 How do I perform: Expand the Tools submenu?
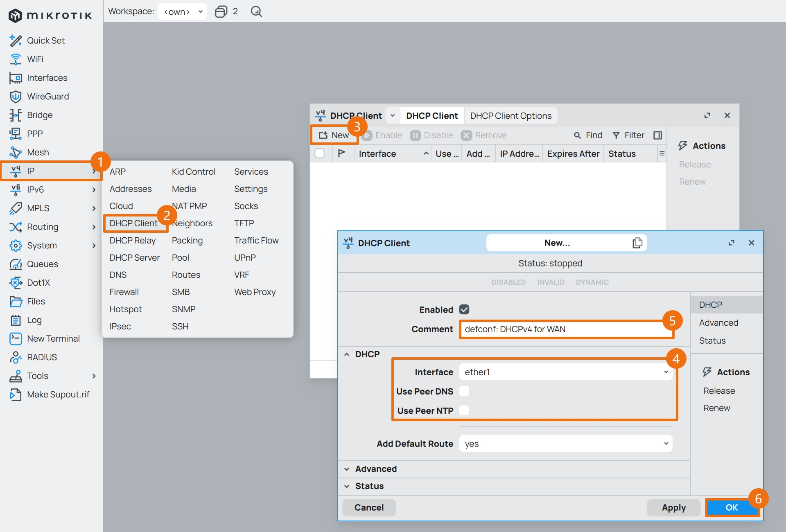(94, 376)
